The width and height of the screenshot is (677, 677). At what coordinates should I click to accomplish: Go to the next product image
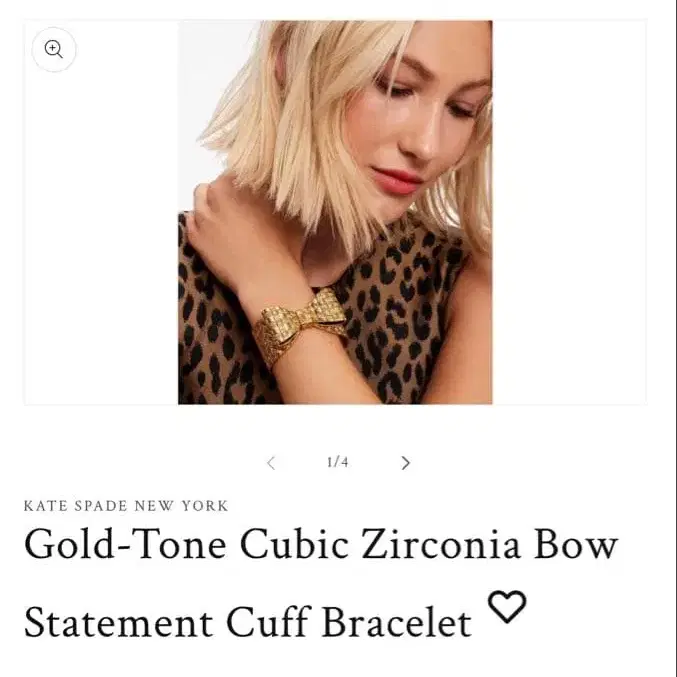coord(405,463)
